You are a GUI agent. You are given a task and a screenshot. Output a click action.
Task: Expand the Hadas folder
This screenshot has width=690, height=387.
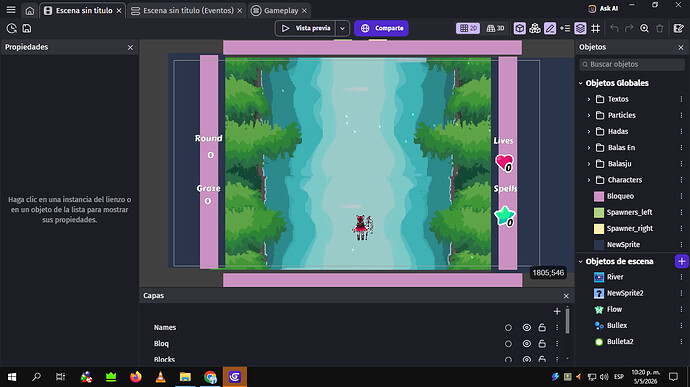(589, 132)
